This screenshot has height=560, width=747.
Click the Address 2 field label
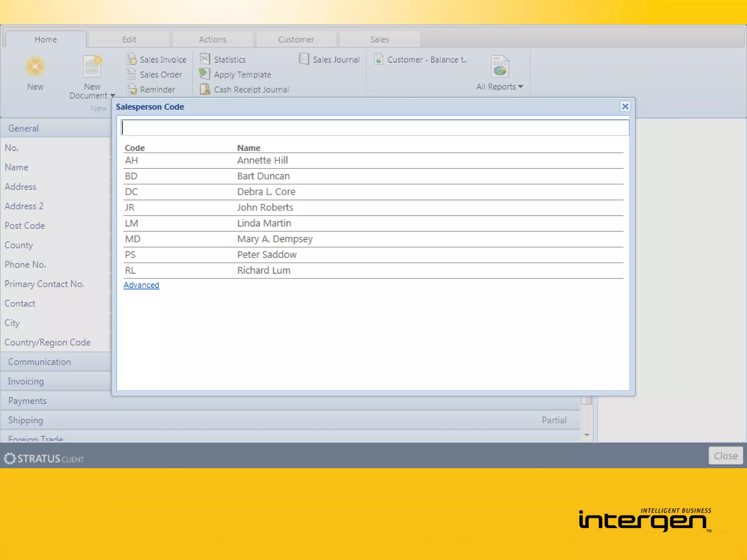click(x=24, y=206)
